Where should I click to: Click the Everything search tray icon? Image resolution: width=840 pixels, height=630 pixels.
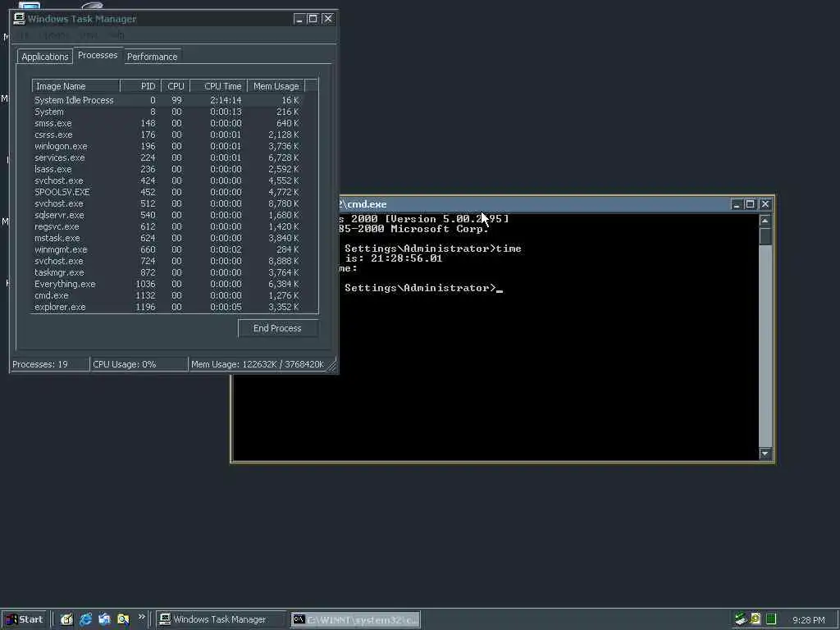[756, 619]
